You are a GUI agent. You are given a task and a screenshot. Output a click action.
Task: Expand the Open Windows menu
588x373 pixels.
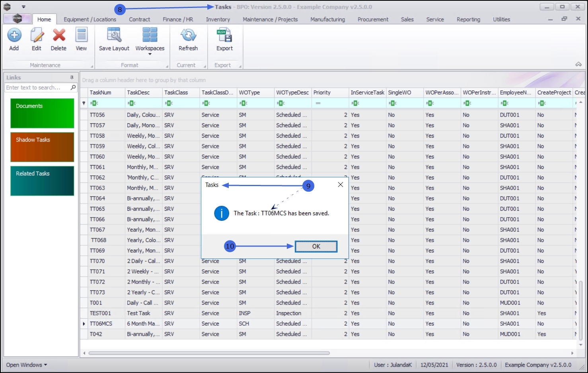tap(26, 365)
